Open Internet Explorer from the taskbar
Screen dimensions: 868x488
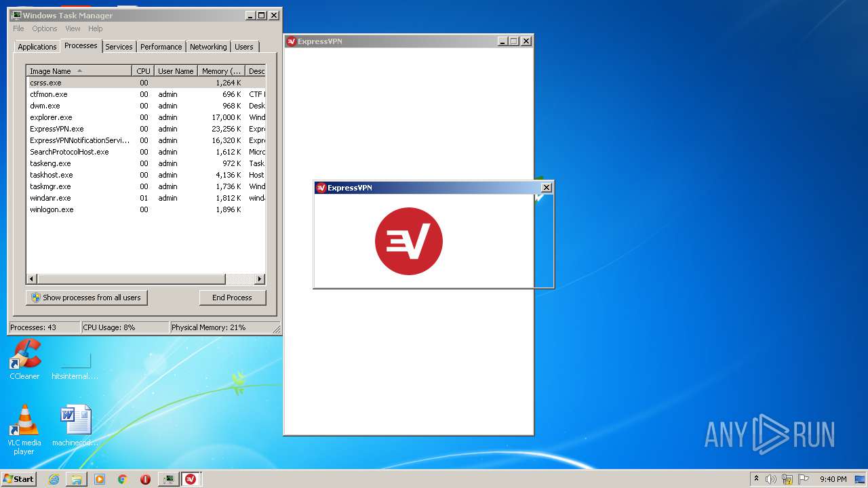(54, 479)
